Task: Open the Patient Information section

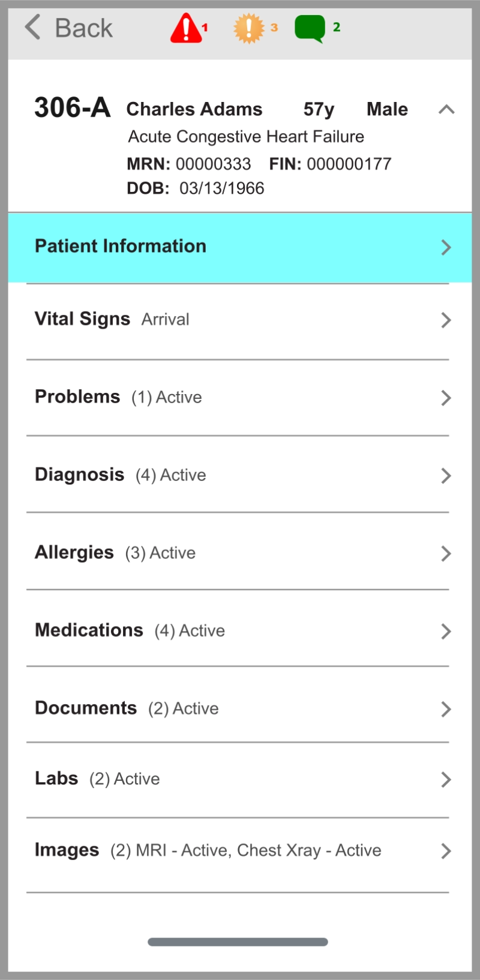Action: [x=121, y=246]
